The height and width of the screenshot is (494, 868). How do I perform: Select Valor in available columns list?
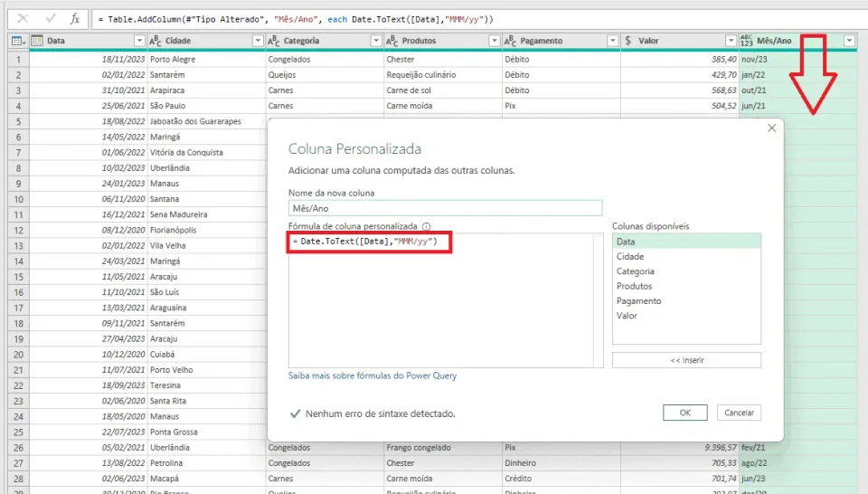point(686,316)
